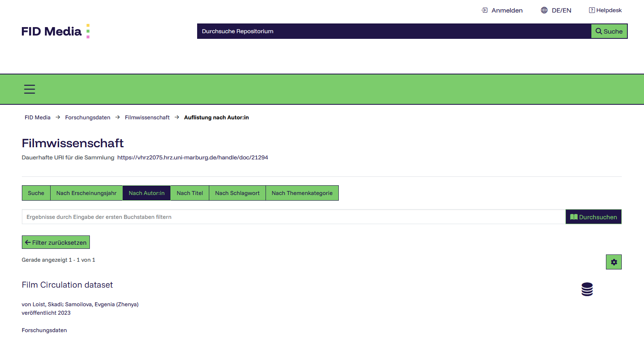Viewport: 644px width, 339px height.
Task: Click the database icon for Film Circulation dataset
Action: (587, 289)
